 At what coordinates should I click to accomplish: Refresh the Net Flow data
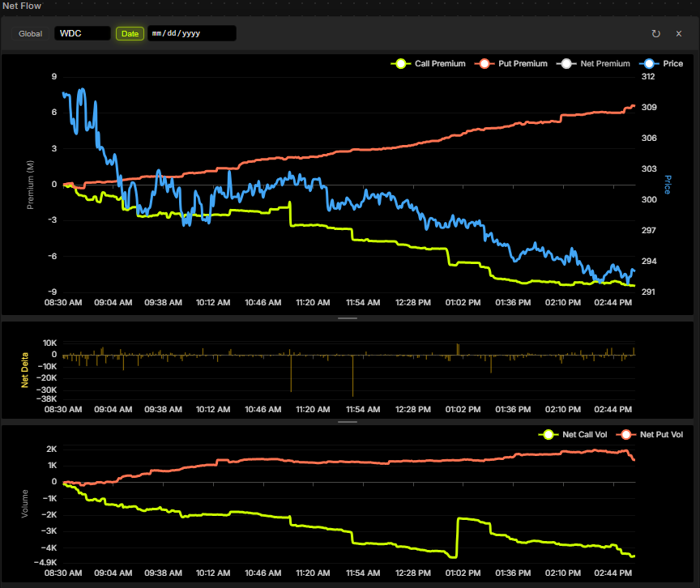tap(655, 33)
